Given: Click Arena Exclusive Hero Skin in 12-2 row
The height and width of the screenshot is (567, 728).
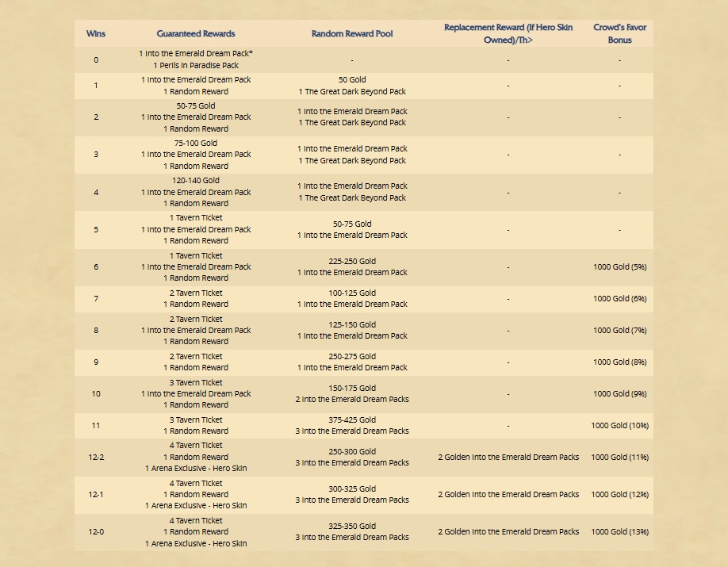Looking at the screenshot, I should 195,468.
